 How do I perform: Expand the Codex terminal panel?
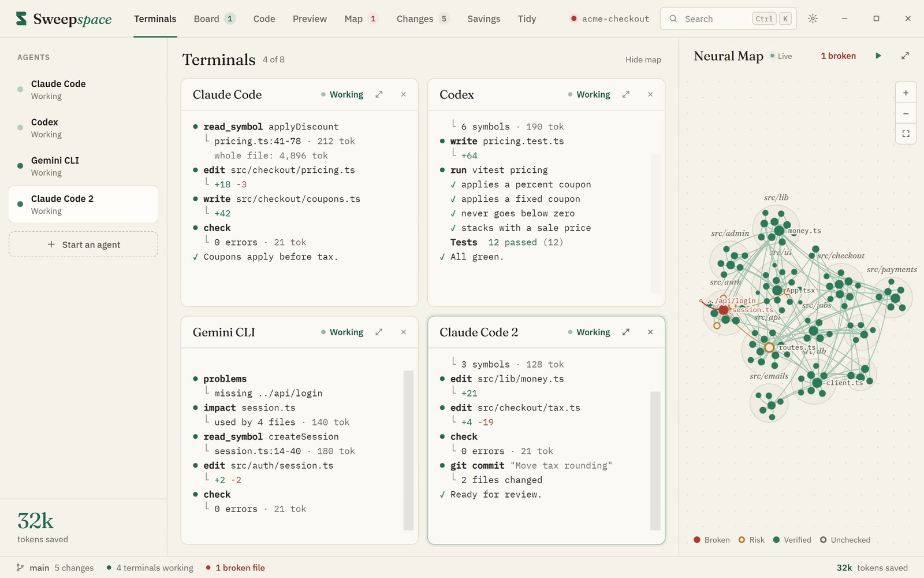tap(625, 94)
